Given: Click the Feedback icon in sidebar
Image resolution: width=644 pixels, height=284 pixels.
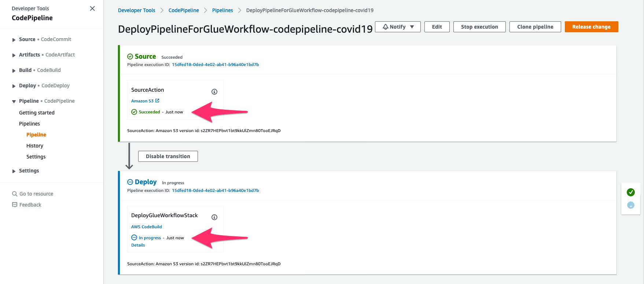Looking at the screenshot, I should click(x=15, y=205).
